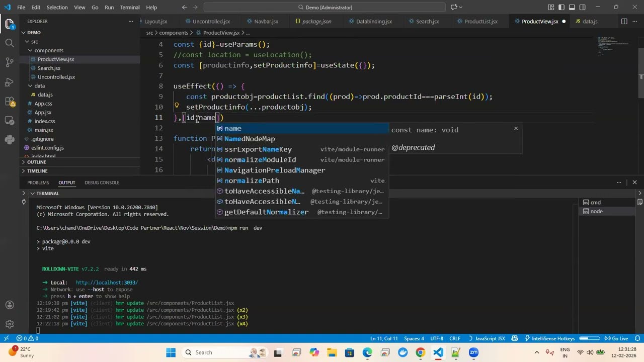The width and height of the screenshot is (644, 362).
Task: Toggle the primary side bar
Action: coord(561,7)
